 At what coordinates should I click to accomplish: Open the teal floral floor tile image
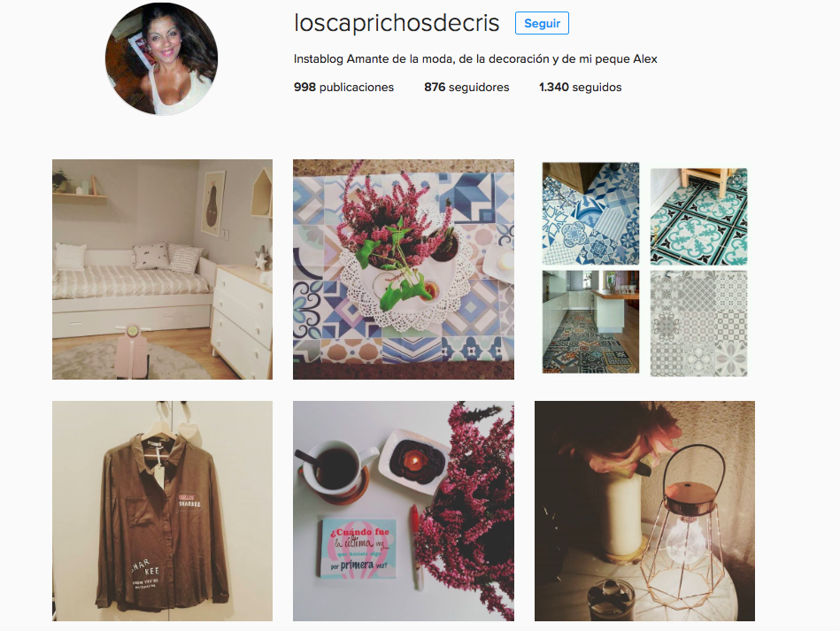698,217
